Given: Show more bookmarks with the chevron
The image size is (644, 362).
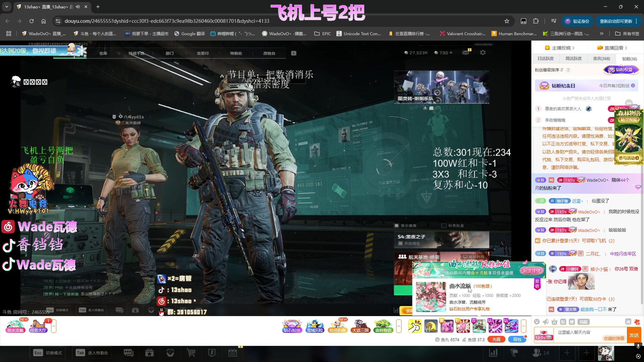Looking at the screenshot, I should (602, 34).
